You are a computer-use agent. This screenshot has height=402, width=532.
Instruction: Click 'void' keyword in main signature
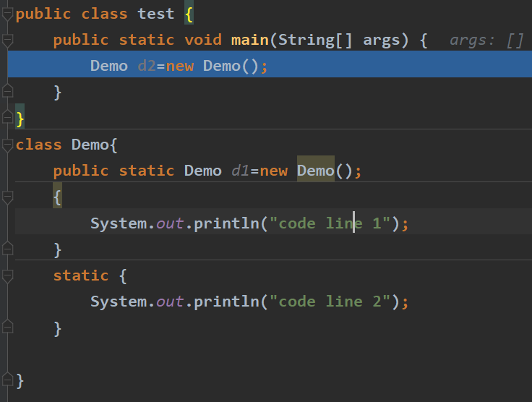203,40
